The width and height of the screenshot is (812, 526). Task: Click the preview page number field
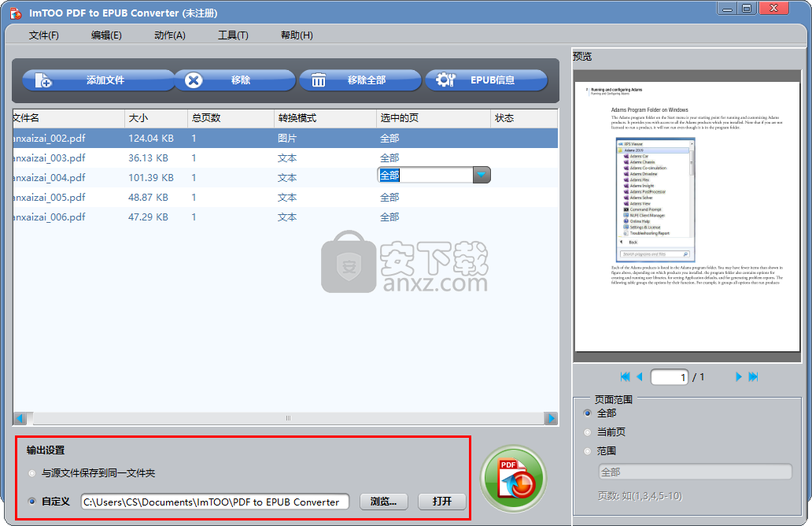pos(669,376)
